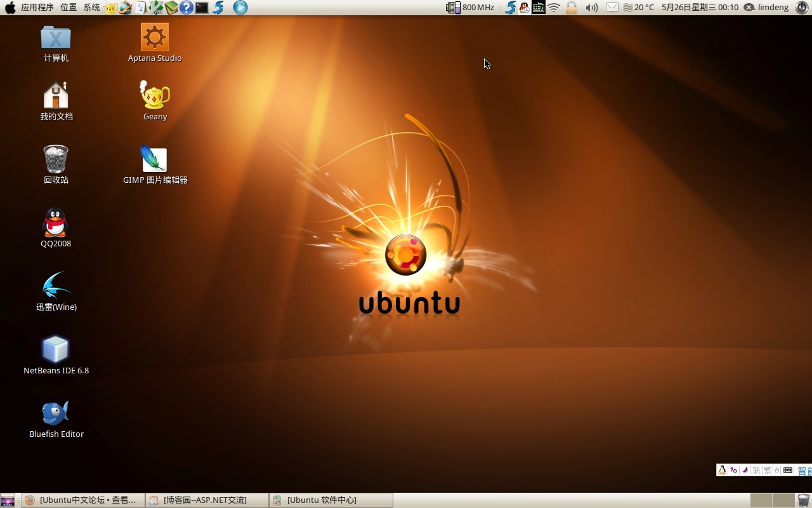Click the penguin icon on the input method bar
Image resolution: width=812 pixels, height=508 pixels.
click(722, 470)
